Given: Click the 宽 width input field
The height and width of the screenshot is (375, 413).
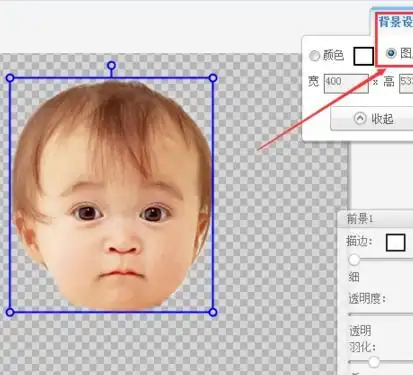Looking at the screenshot, I should 346,83.
